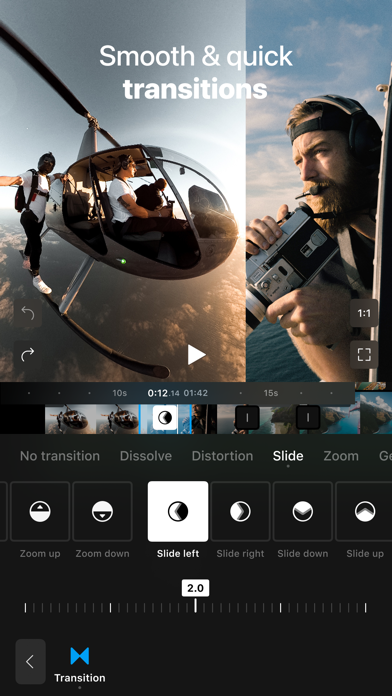Play the video preview
Screen dimensions: 392x696
(x=196, y=355)
